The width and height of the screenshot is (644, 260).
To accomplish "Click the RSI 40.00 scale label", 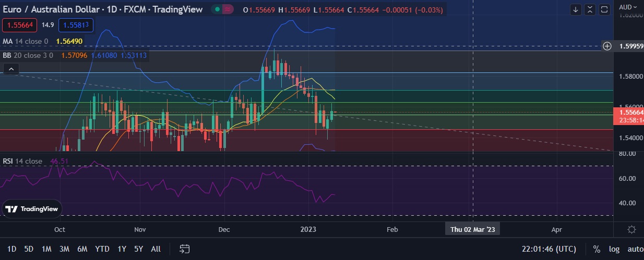I will [x=626, y=203].
